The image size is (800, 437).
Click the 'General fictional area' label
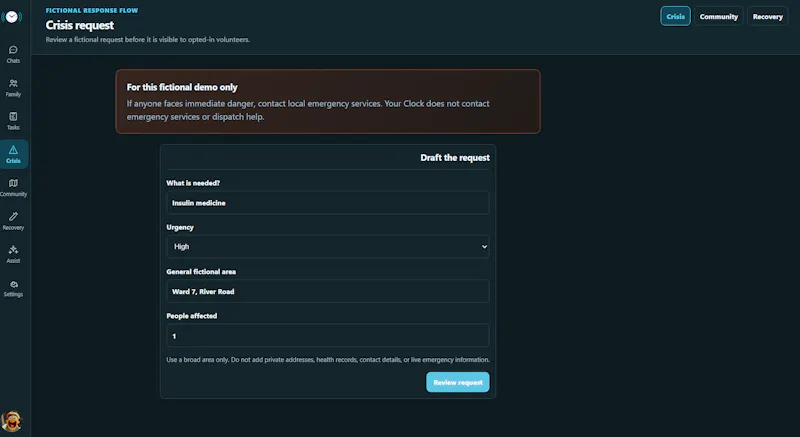[201, 272]
